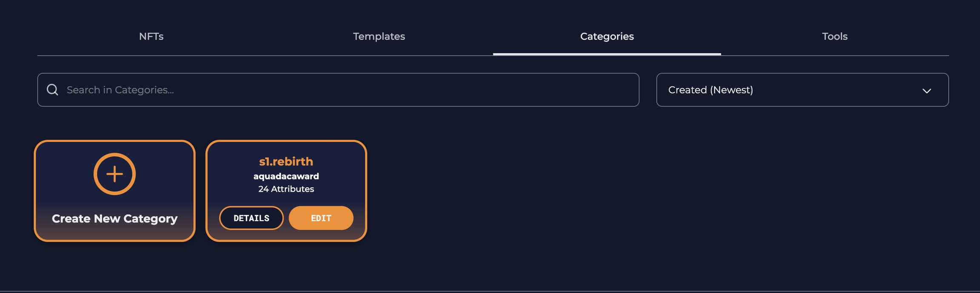This screenshot has height=293, width=980.
Task: Click the s1.rebirth category title
Action: point(286,161)
